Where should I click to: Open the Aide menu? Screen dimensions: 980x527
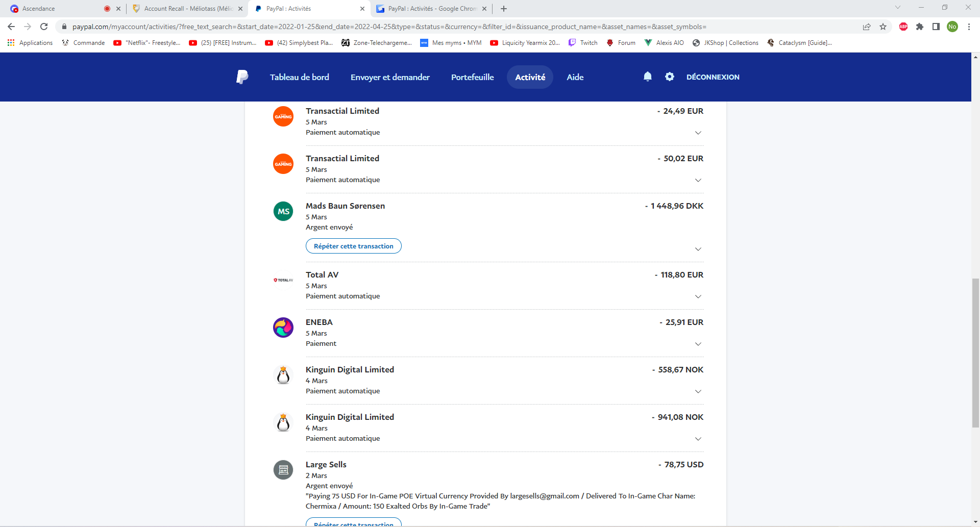coord(575,77)
